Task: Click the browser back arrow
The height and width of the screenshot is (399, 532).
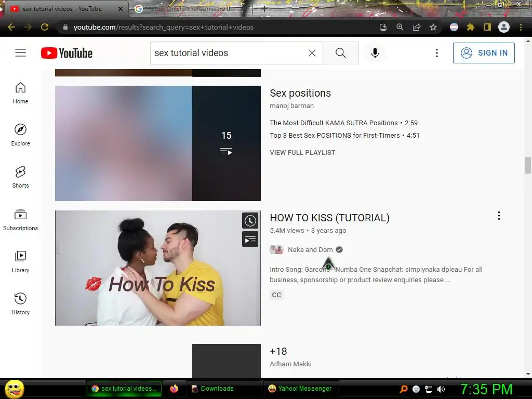Action: [x=11, y=27]
